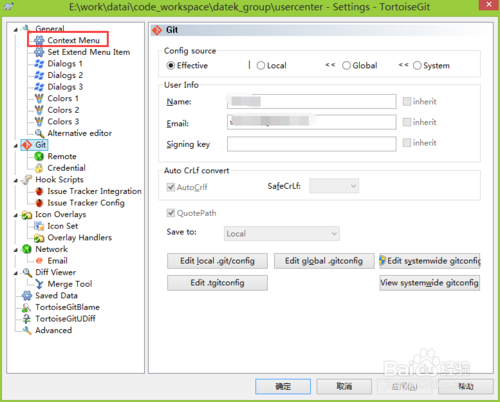
Task: Collapse the Diff Viewer tree node
Action: pyautogui.click(x=16, y=273)
